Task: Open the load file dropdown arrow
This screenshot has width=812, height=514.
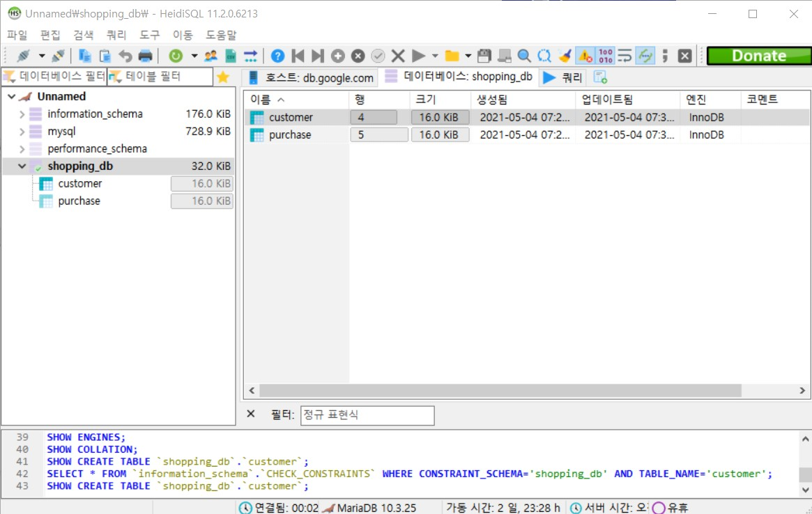Action: [468, 56]
